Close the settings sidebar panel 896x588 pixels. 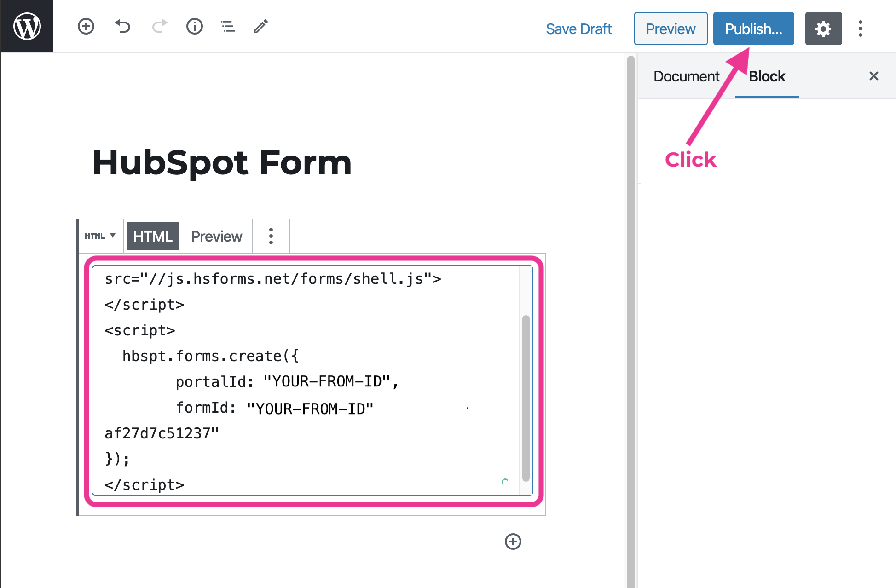(x=873, y=76)
